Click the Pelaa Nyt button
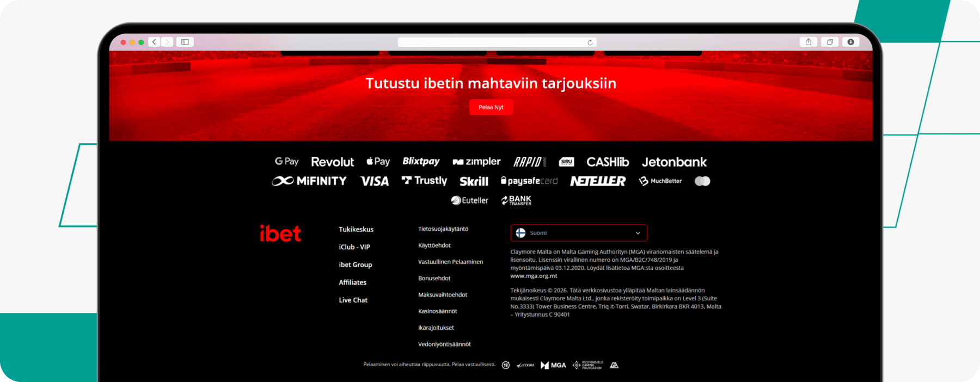The image size is (980, 382). point(491,107)
